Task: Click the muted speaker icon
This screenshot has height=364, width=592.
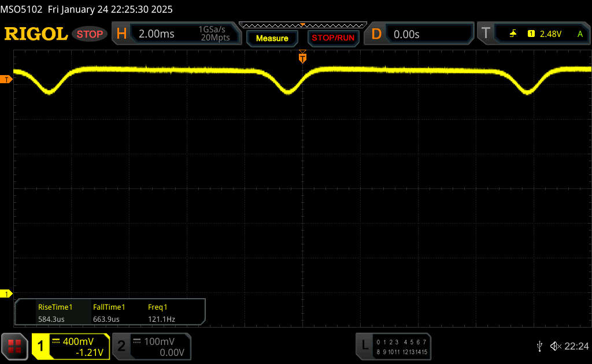Action: [556, 346]
